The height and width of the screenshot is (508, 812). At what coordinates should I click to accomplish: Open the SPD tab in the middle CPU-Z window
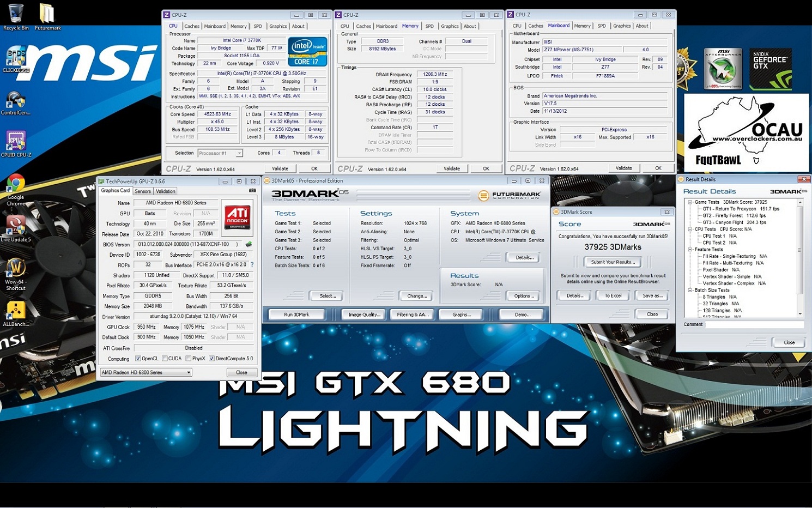point(429,26)
